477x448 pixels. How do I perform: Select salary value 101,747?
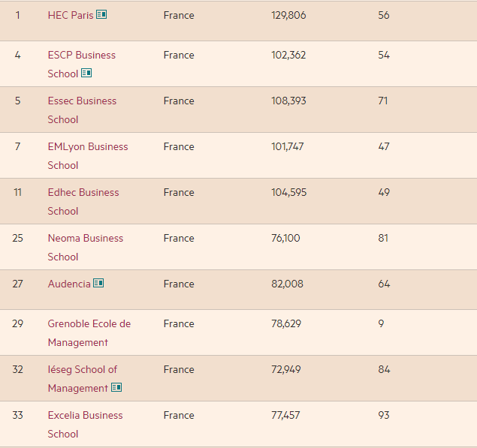coord(288,146)
